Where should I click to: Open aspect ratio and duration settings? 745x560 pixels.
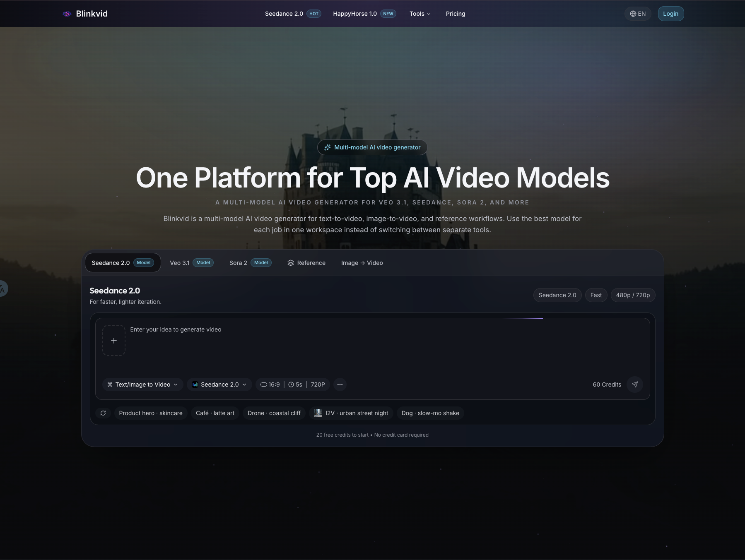pyautogui.click(x=292, y=385)
